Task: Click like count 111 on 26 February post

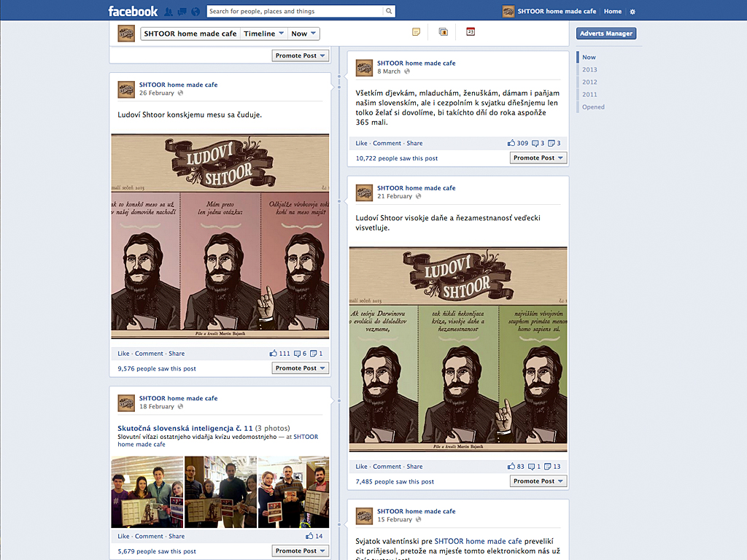Action: click(279, 354)
